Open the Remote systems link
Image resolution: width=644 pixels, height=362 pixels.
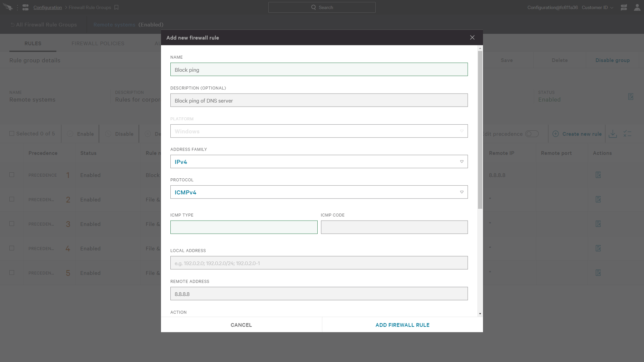[114, 25]
